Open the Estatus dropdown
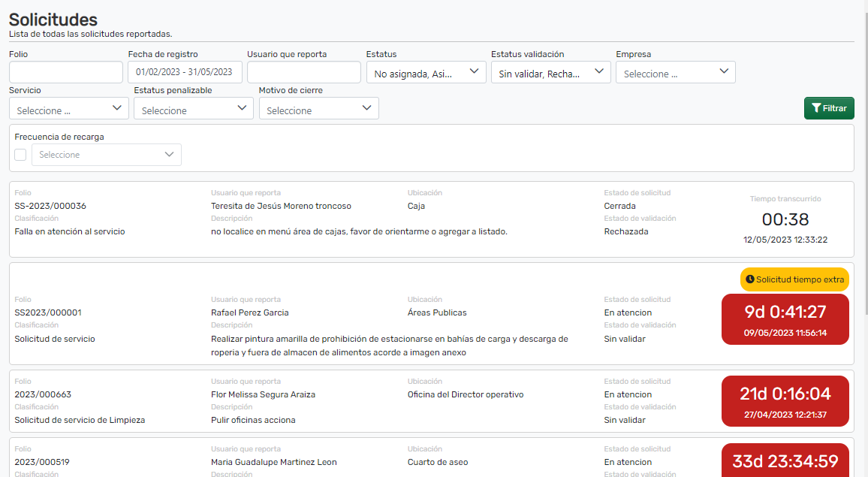This screenshot has width=868, height=477. tap(426, 73)
